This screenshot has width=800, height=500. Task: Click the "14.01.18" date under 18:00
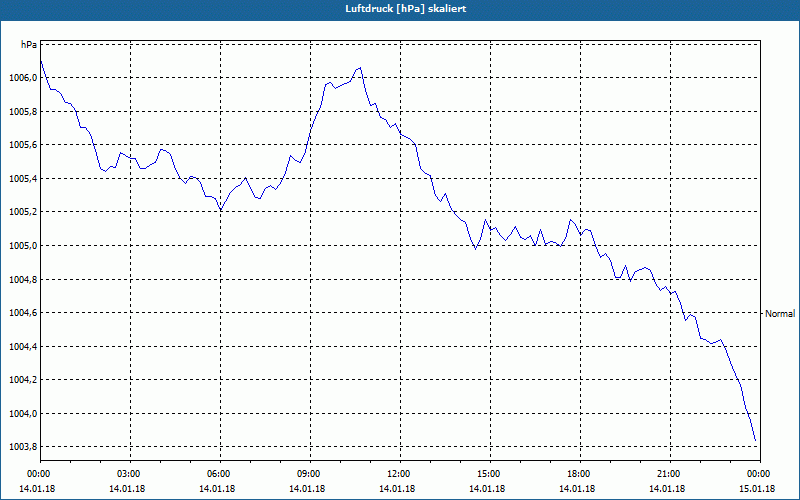point(577,489)
